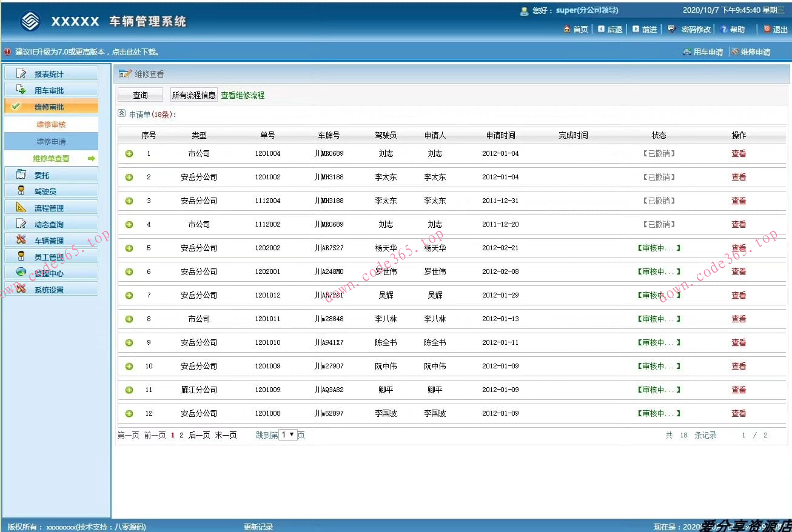
Task: Switch to the 所有流程信息 tab
Action: pos(193,95)
